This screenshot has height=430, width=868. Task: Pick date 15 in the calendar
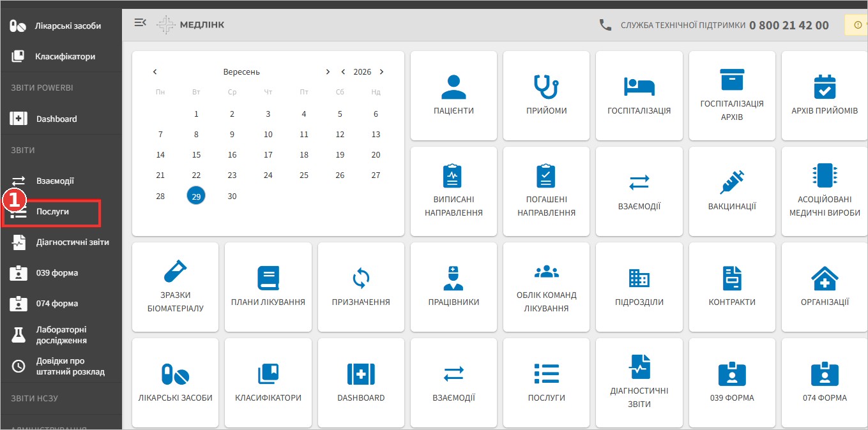pyautogui.click(x=196, y=155)
